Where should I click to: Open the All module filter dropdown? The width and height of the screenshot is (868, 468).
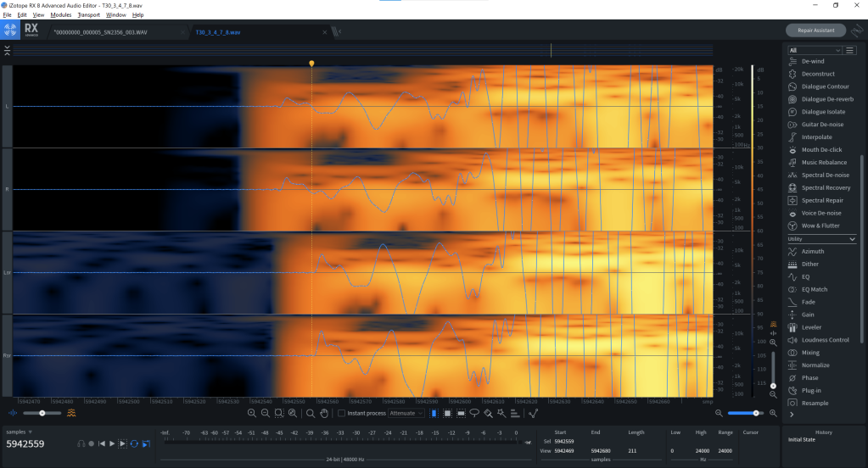[x=815, y=50]
